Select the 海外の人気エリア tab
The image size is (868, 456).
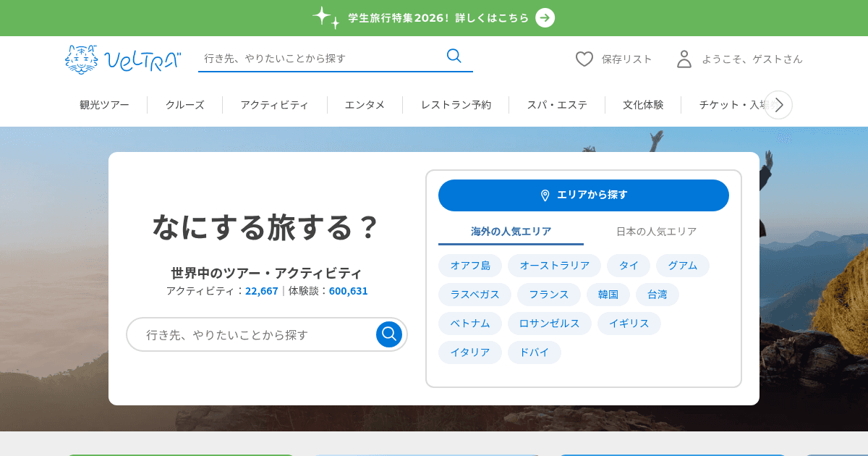(511, 232)
